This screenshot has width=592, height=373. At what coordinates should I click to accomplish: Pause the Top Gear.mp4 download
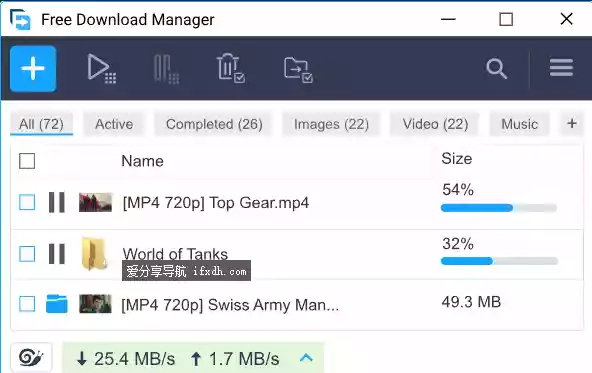tap(57, 202)
